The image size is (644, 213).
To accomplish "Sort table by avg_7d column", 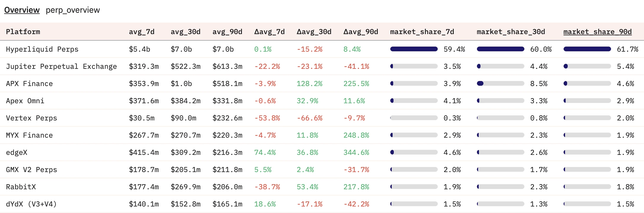I will (142, 32).
